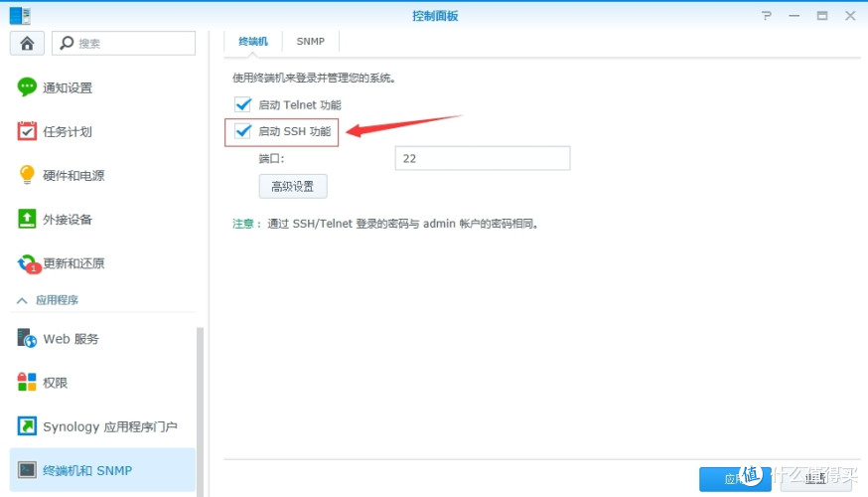Collapse the applications section chevron
The height and width of the screenshot is (497, 868).
click(x=22, y=300)
